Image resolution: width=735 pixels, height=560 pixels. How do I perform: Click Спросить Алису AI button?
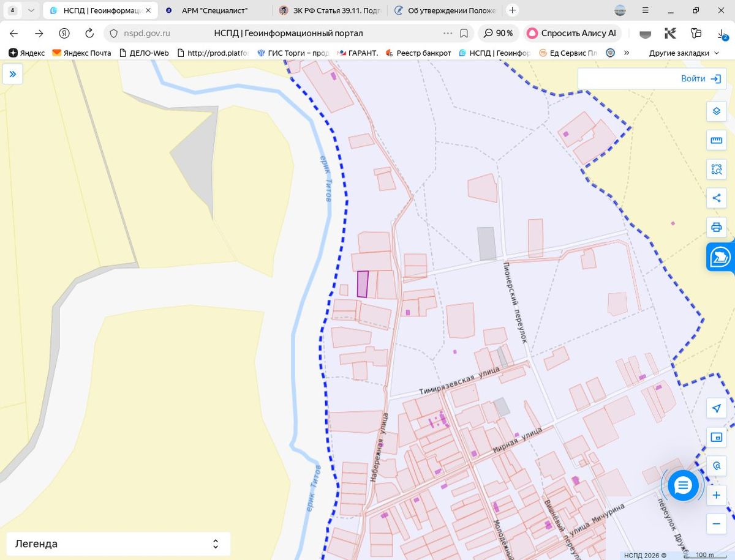[572, 33]
